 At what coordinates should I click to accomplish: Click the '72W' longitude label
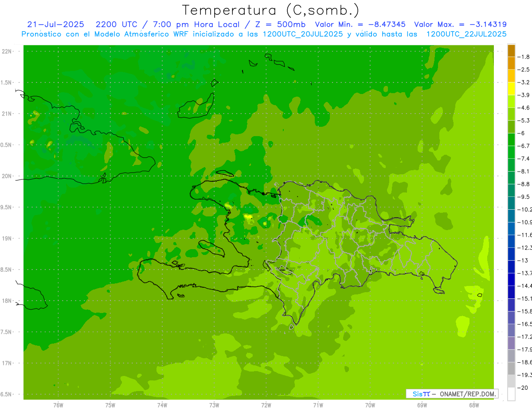pyautogui.click(x=266, y=405)
